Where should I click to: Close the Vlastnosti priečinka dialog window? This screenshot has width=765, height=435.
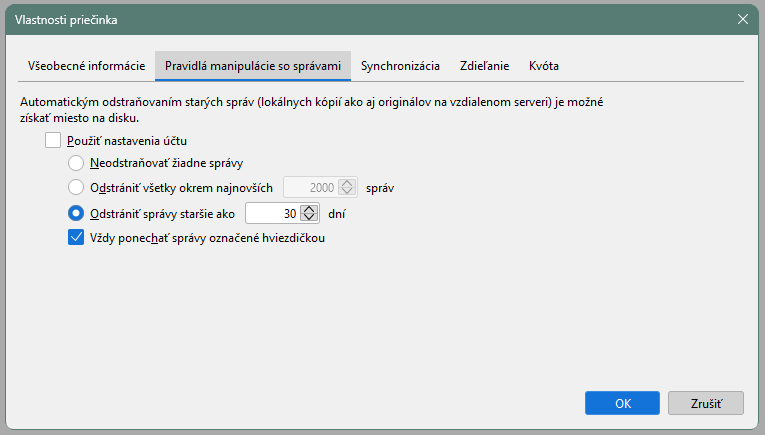(x=742, y=19)
